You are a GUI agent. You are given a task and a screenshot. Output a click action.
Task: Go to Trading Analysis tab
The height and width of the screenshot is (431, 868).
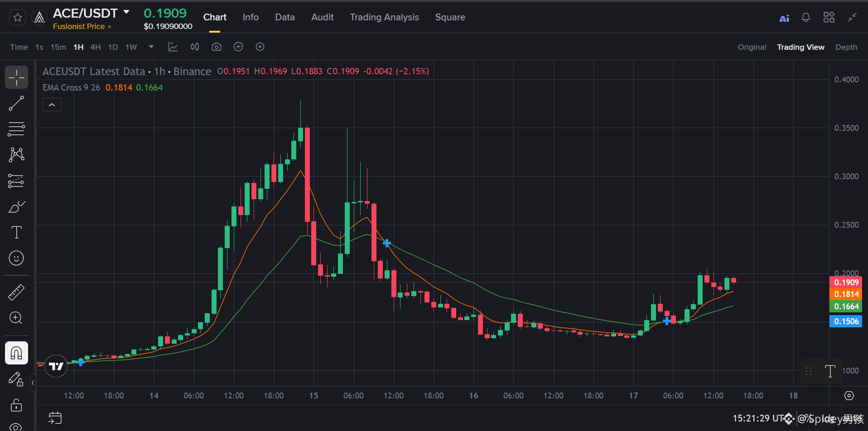pyautogui.click(x=384, y=17)
